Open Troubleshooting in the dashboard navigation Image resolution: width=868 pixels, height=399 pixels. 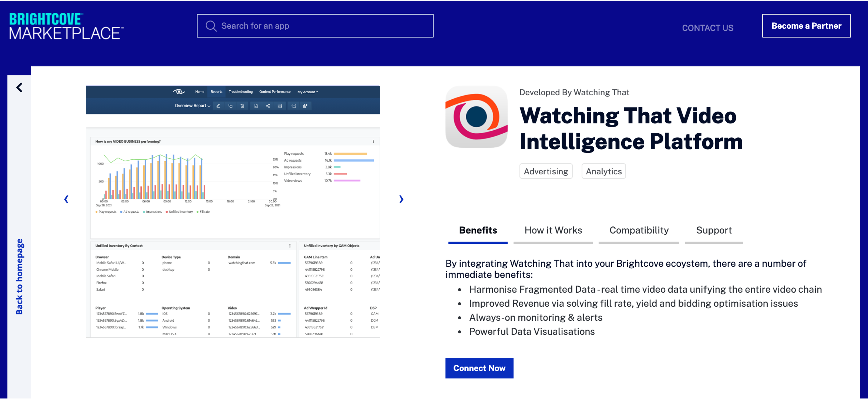tap(241, 91)
